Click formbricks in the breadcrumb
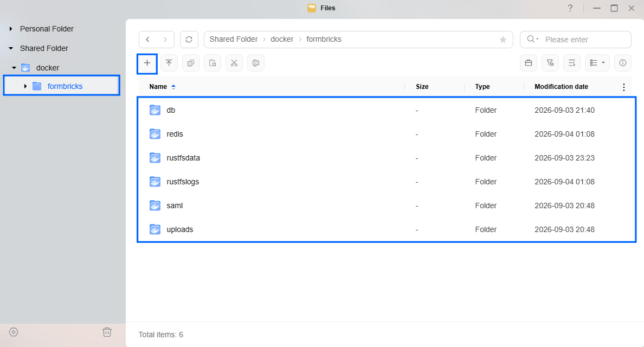The width and height of the screenshot is (644, 347). [x=324, y=40]
